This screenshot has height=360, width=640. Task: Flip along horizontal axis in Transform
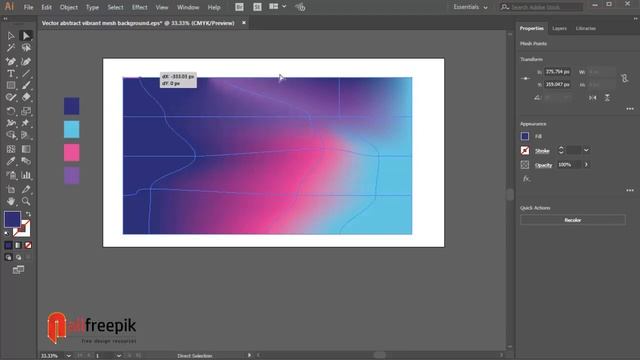[x=593, y=98]
